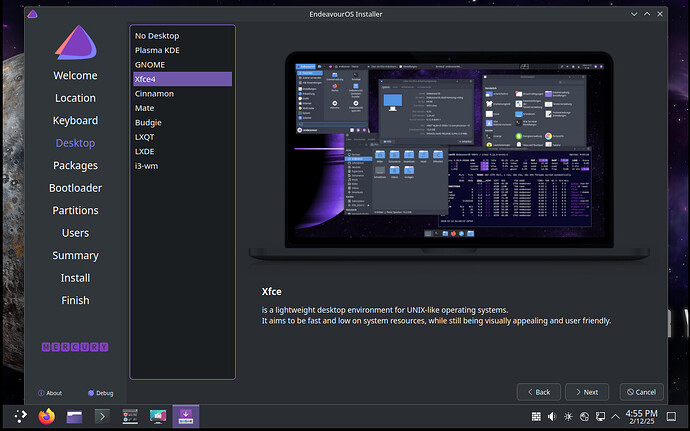690x431 pixels.
Task: Minimize the installer with the down chevron
Action: tap(634, 14)
